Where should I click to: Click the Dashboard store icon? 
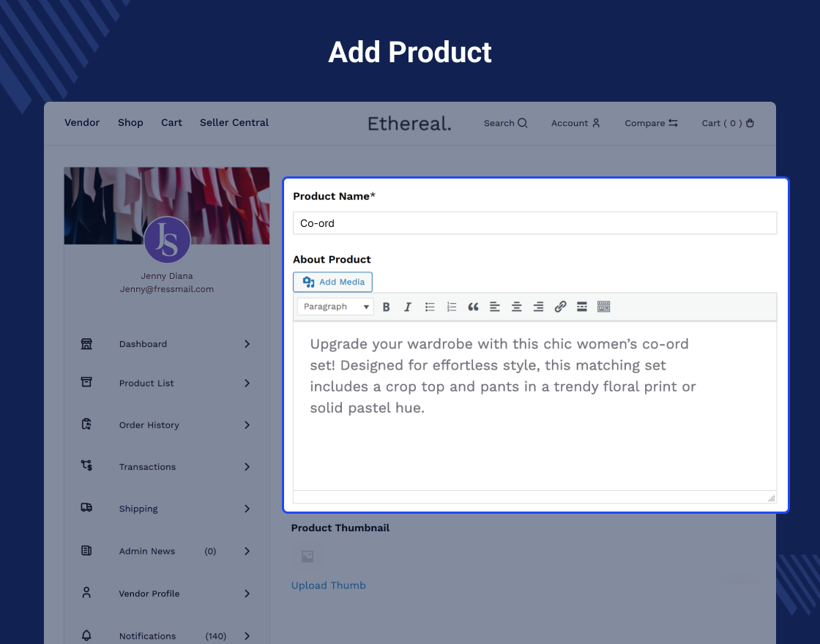point(87,344)
